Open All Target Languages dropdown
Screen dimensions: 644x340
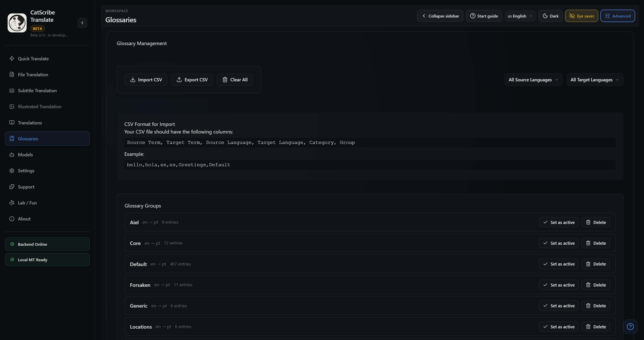(x=595, y=80)
